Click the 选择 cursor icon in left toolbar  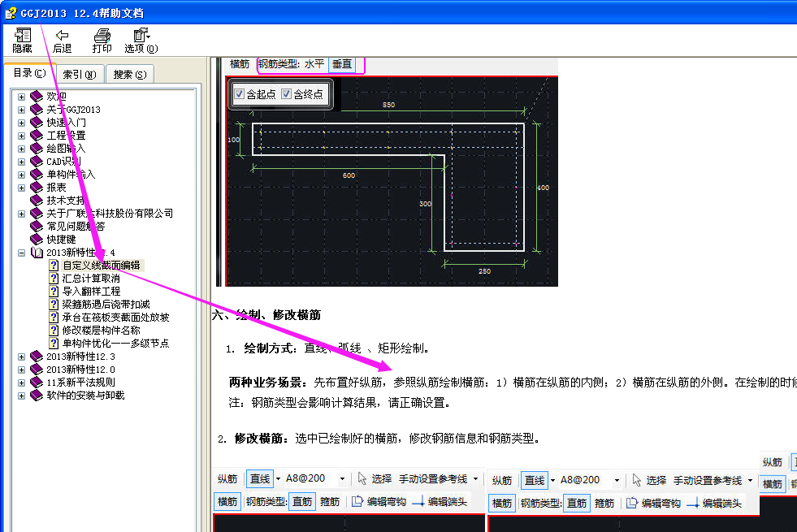[362, 478]
